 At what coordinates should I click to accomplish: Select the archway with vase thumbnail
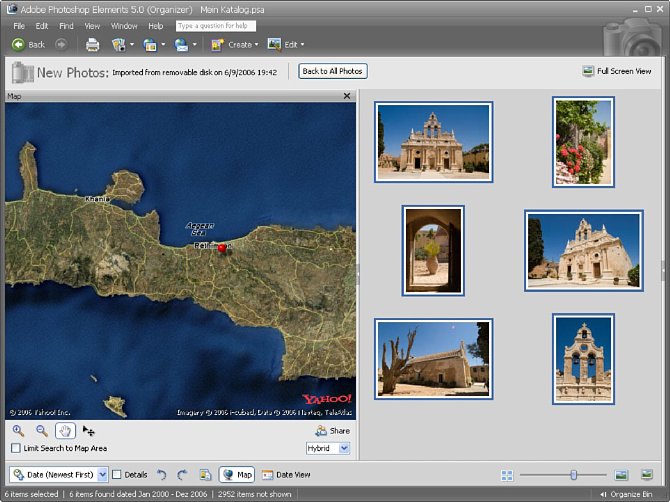[x=433, y=250]
